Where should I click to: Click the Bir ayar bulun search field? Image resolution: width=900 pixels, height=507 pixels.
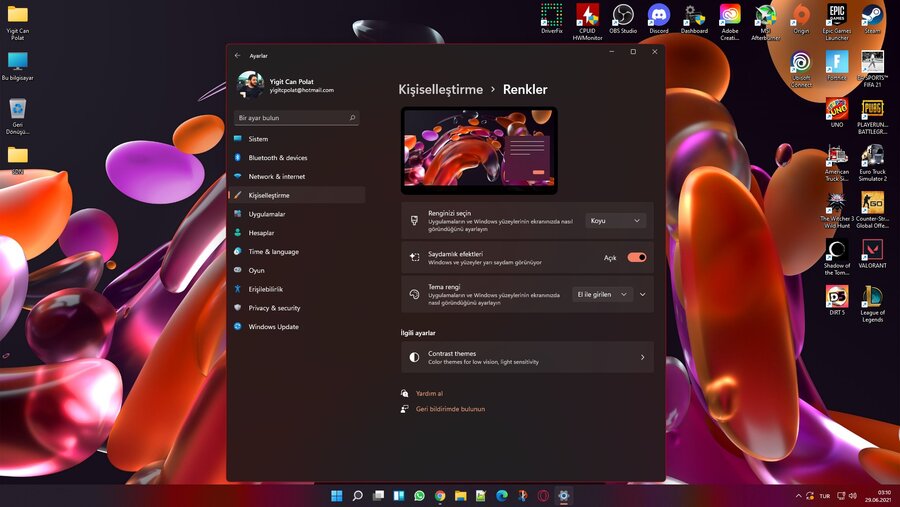tap(290, 118)
